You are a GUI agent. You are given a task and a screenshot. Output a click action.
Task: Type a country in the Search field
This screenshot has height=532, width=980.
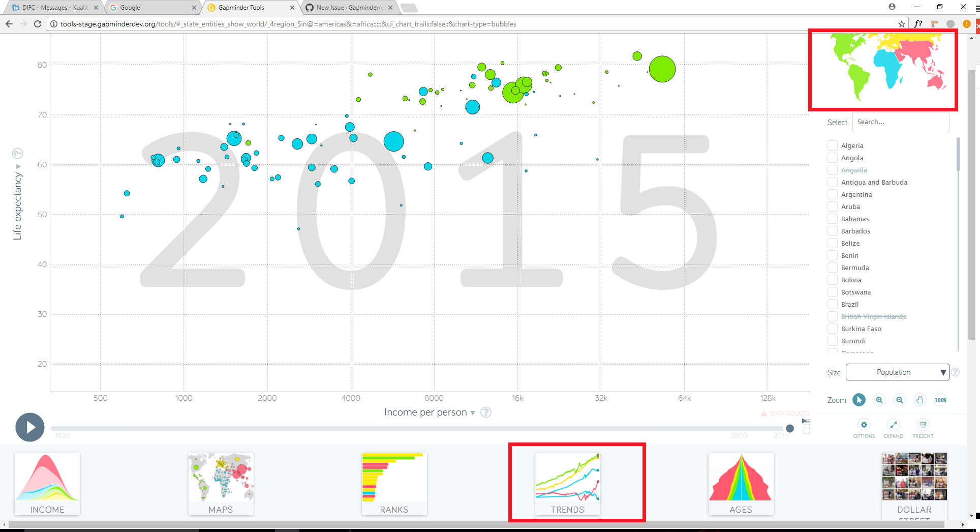point(900,122)
